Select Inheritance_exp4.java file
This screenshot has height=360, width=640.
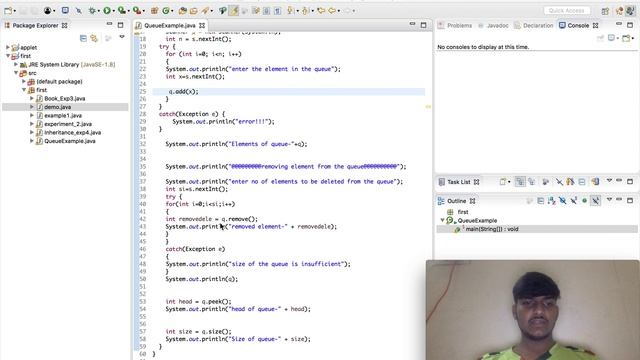pyautogui.click(x=72, y=133)
